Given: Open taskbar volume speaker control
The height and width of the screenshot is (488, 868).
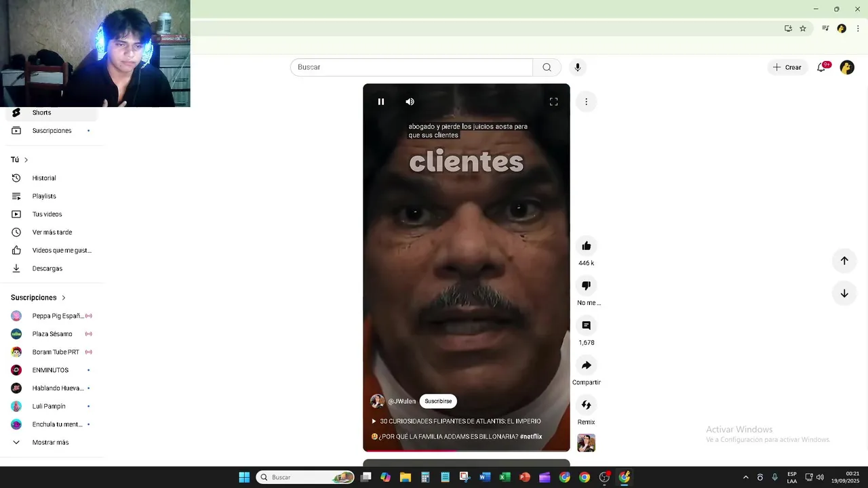Looking at the screenshot, I should coord(820,477).
